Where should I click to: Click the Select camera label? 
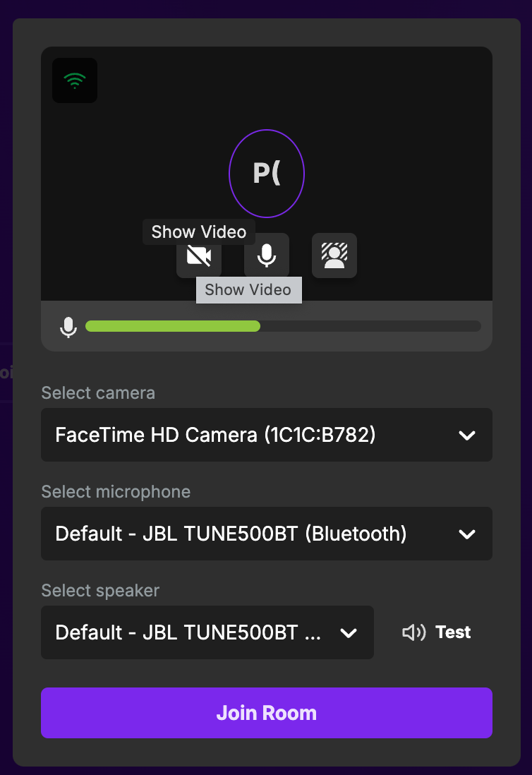[98, 393]
